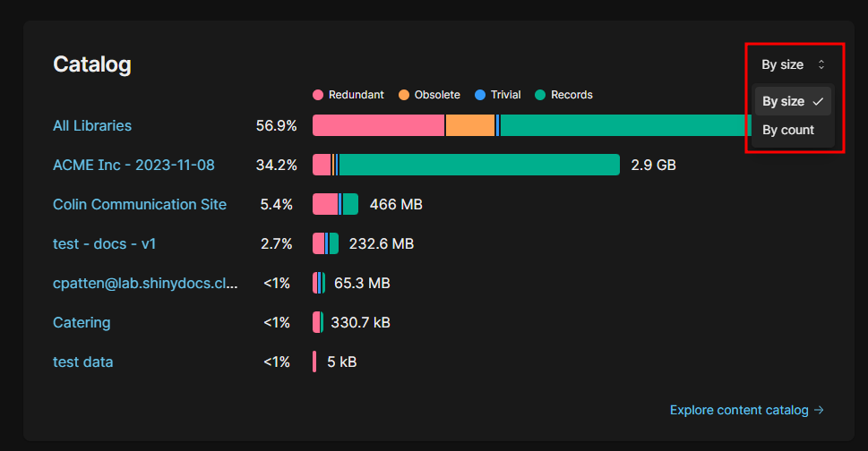Image resolution: width=868 pixels, height=451 pixels.
Task: Click the blue Trivial legend dot
Action: (x=480, y=95)
